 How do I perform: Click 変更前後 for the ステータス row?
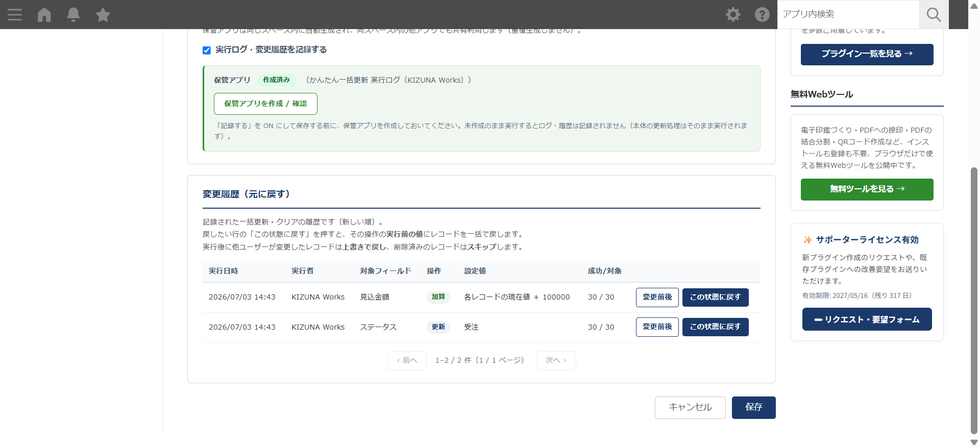coord(657,327)
